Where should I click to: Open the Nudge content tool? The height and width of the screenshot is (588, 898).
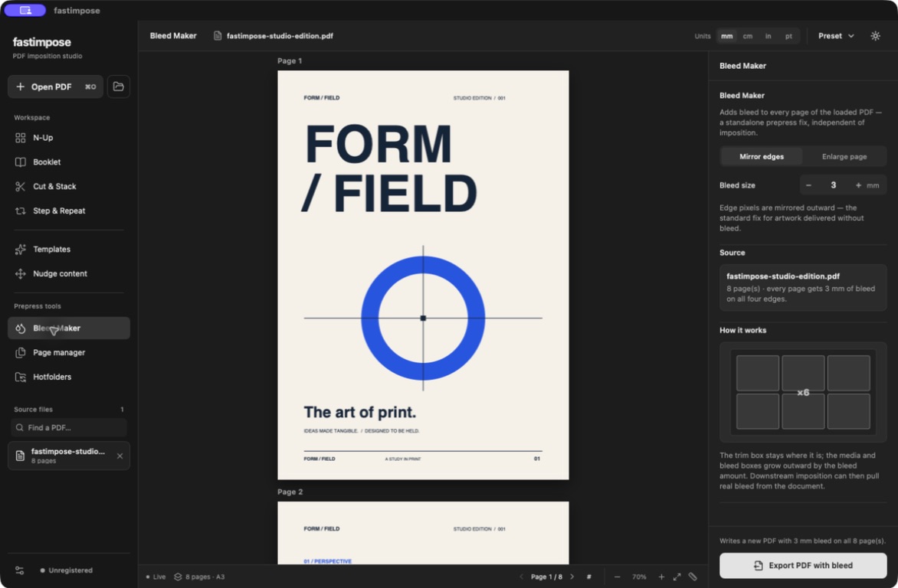69,273
